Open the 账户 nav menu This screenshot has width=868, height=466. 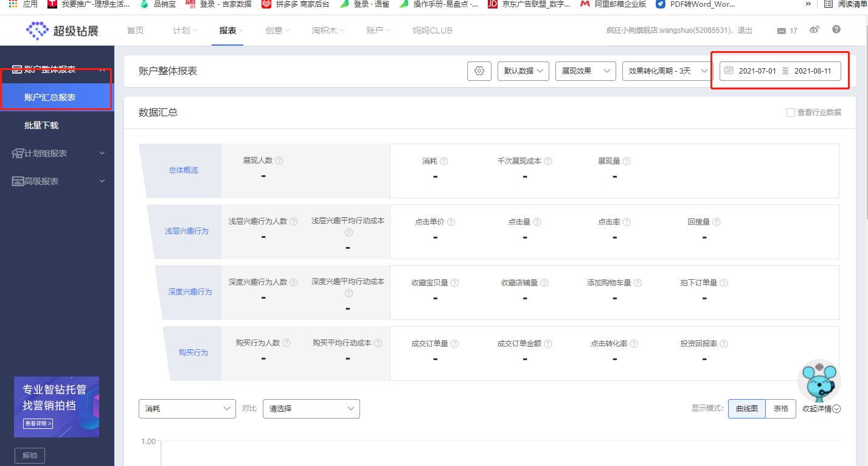pyautogui.click(x=378, y=30)
